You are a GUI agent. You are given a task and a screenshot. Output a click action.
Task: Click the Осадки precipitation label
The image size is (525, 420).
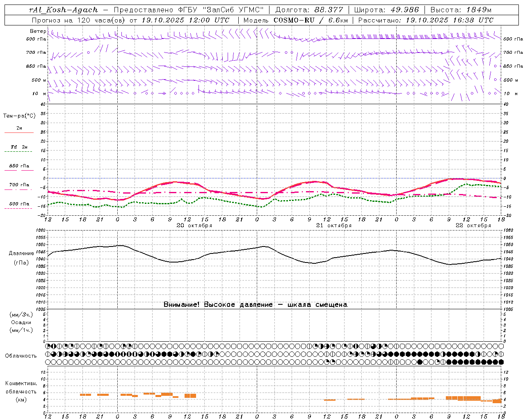click(21, 322)
